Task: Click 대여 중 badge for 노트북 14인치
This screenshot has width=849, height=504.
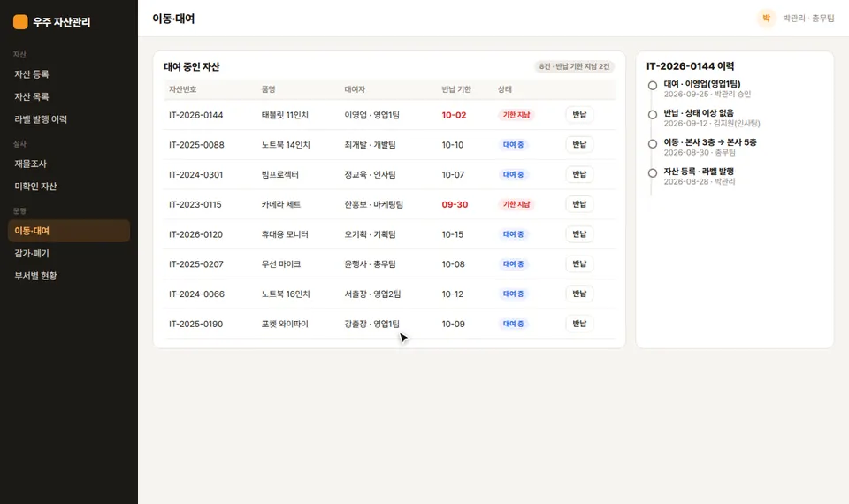Action: coord(513,144)
